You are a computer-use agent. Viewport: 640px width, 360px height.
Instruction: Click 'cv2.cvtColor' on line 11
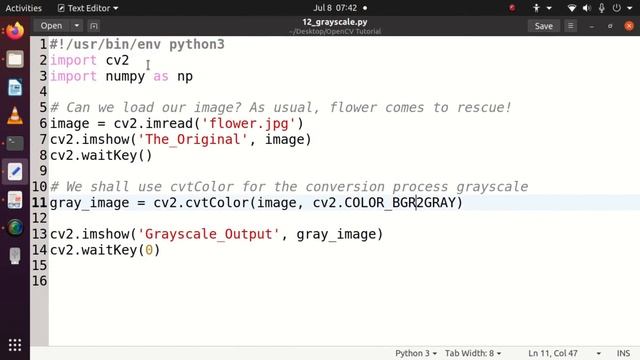tap(200, 203)
